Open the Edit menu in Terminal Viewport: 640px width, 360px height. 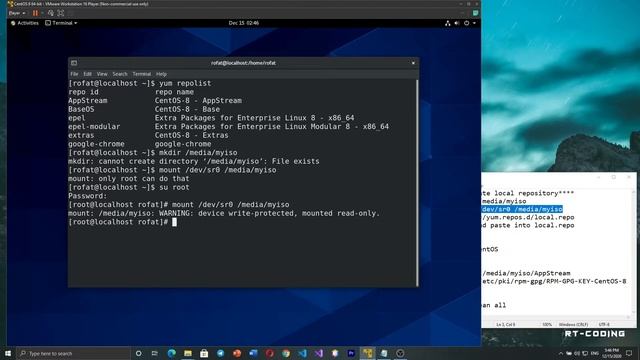point(87,74)
